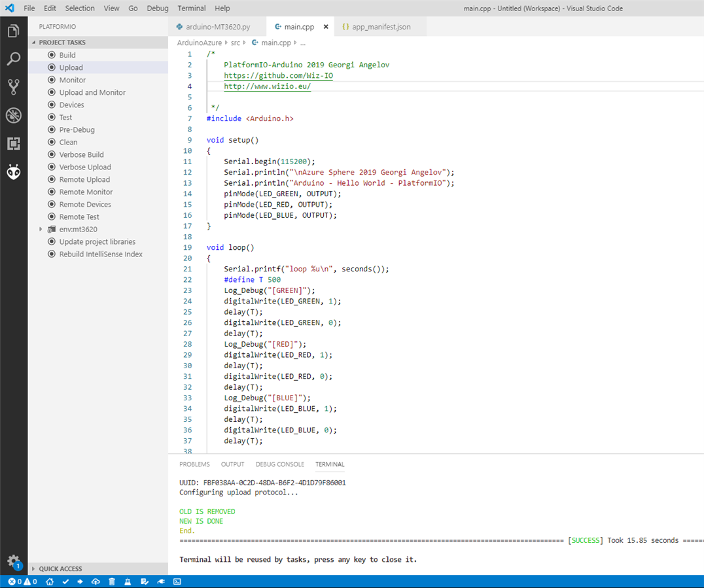The height and width of the screenshot is (588, 704).
Task: Run tests with the flask status bar icon
Action: [x=128, y=581]
